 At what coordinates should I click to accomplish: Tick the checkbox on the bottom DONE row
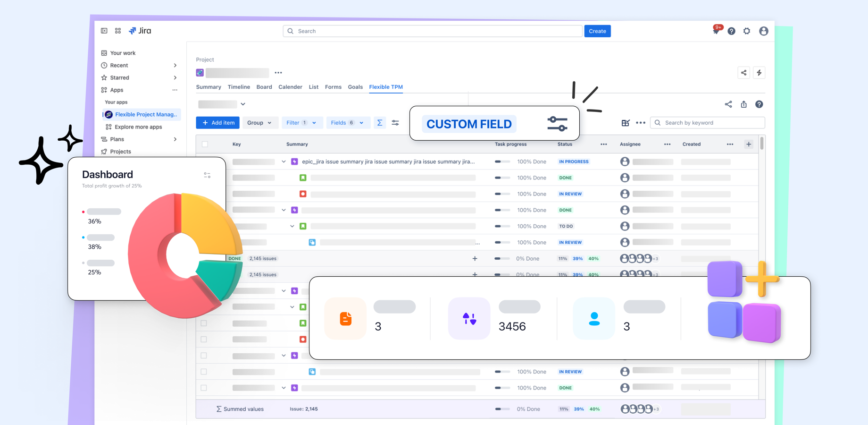pos(204,388)
